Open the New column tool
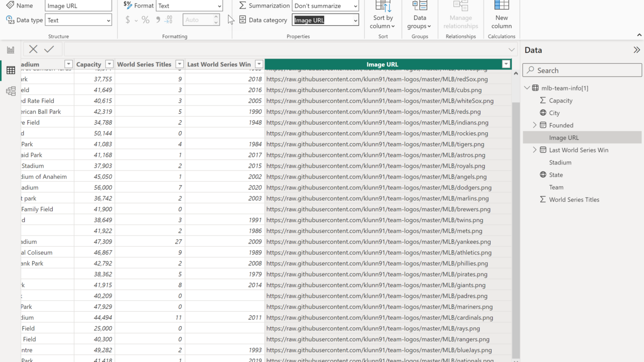Image resolution: width=644 pixels, height=362 pixels. (501, 15)
